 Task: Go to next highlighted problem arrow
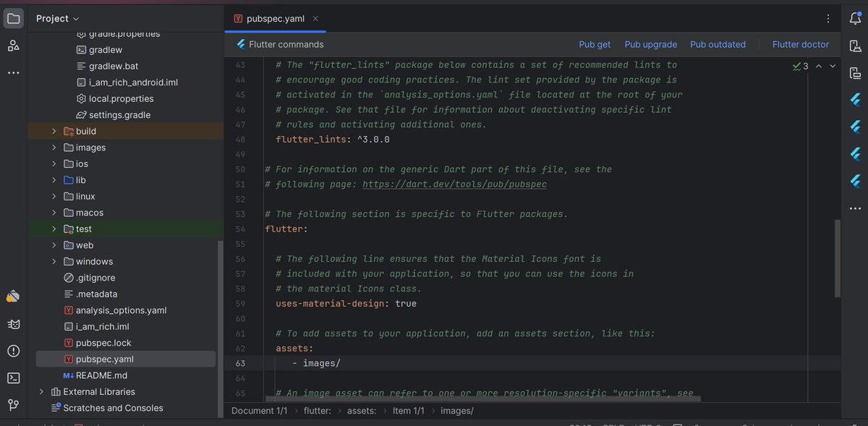pyautogui.click(x=833, y=66)
